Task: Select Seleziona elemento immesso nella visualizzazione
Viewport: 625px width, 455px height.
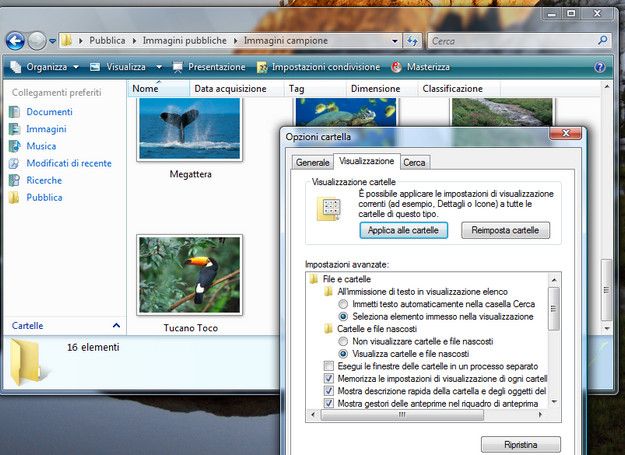Action: pos(343,317)
